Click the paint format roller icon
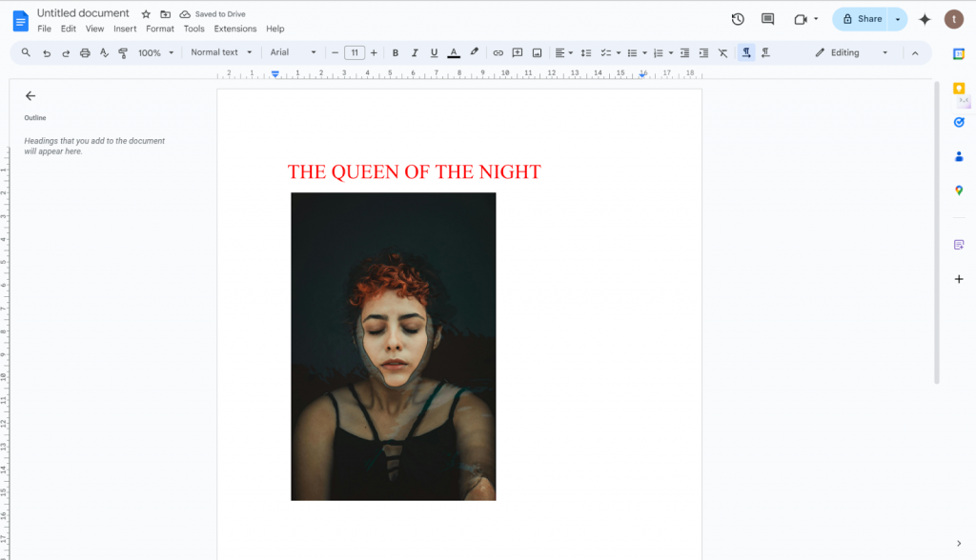This screenshot has width=976, height=560. point(123,53)
